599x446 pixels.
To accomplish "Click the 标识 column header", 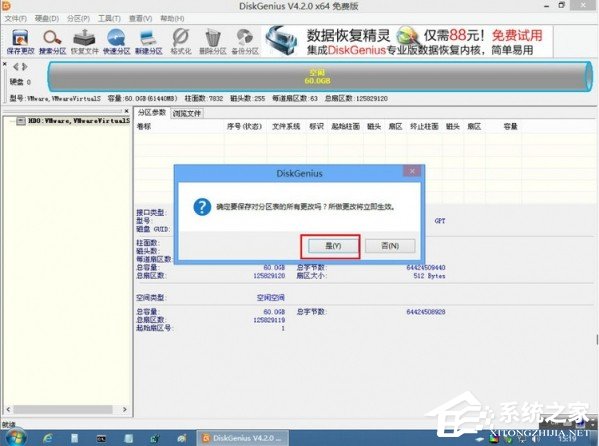I will [316, 127].
